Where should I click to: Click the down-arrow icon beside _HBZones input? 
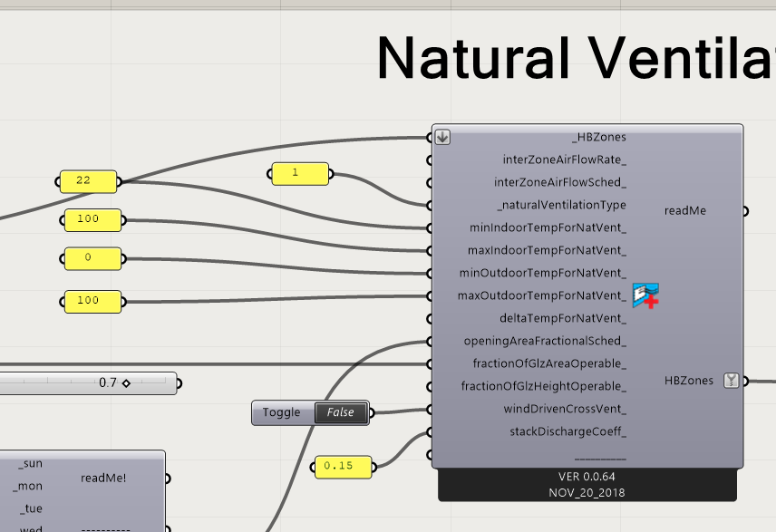pyautogui.click(x=443, y=137)
